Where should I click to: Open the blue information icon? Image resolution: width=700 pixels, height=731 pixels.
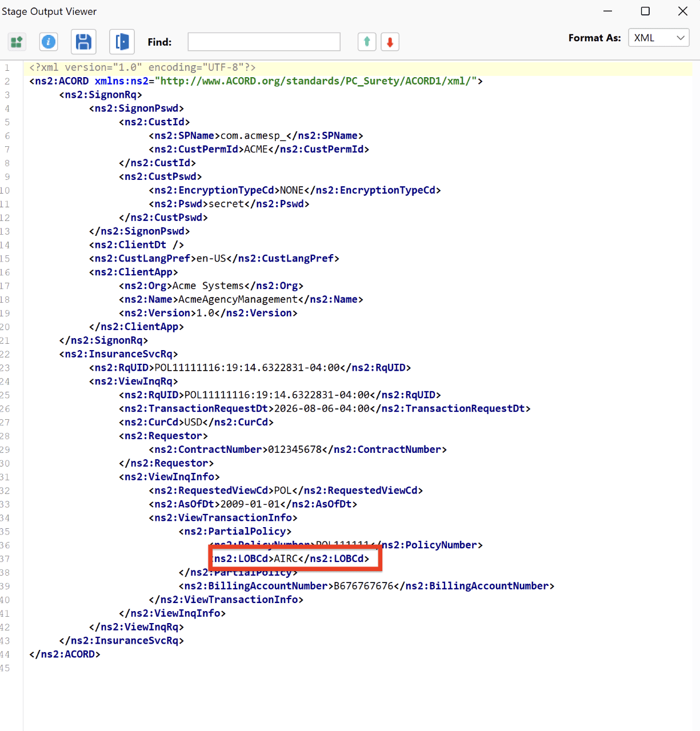[x=49, y=42]
